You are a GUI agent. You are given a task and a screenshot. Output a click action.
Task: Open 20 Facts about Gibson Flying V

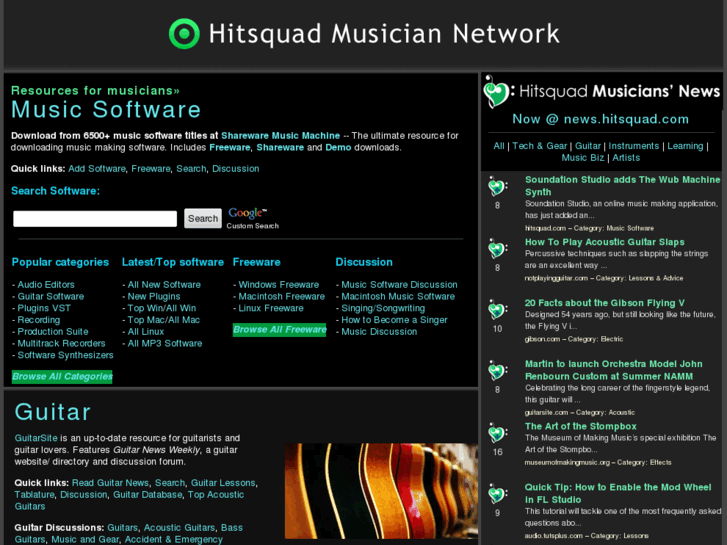[x=605, y=303]
